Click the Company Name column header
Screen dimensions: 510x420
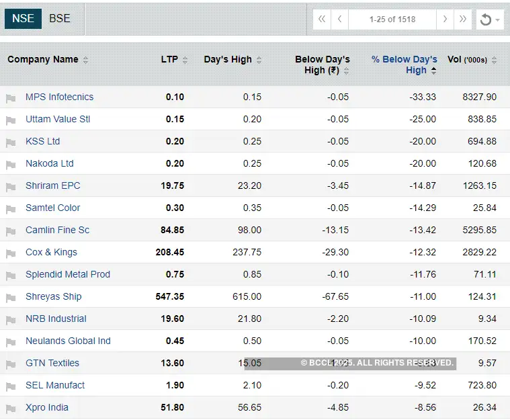(43, 59)
